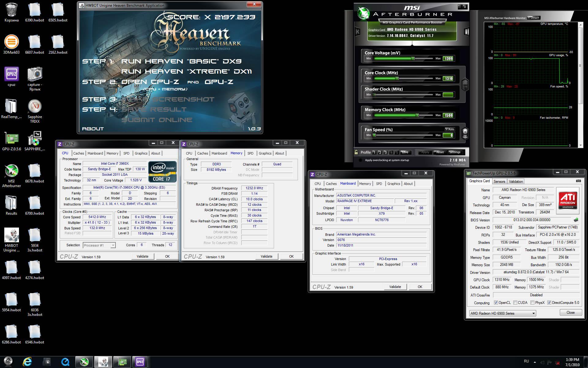Click OK in CPU-Z Mainboard window

pos(420,287)
